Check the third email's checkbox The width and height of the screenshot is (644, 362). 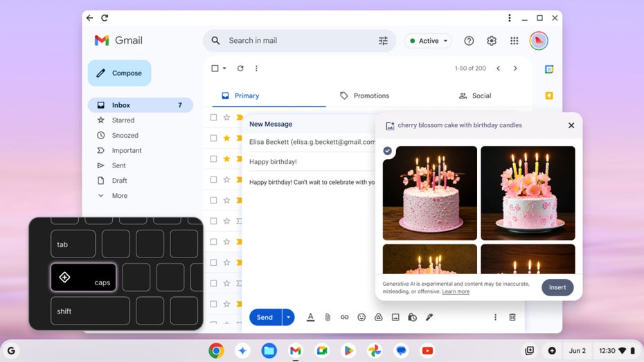[213, 159]
